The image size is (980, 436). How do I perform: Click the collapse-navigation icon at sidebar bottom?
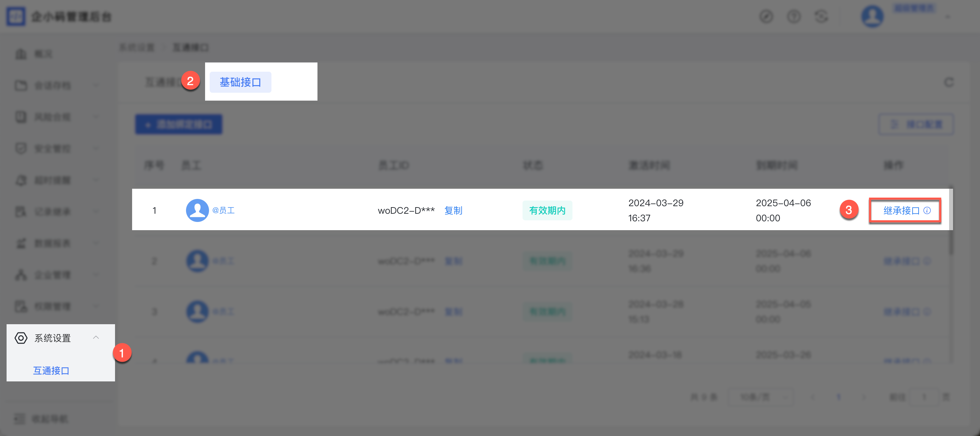click(x=19, y=419)
